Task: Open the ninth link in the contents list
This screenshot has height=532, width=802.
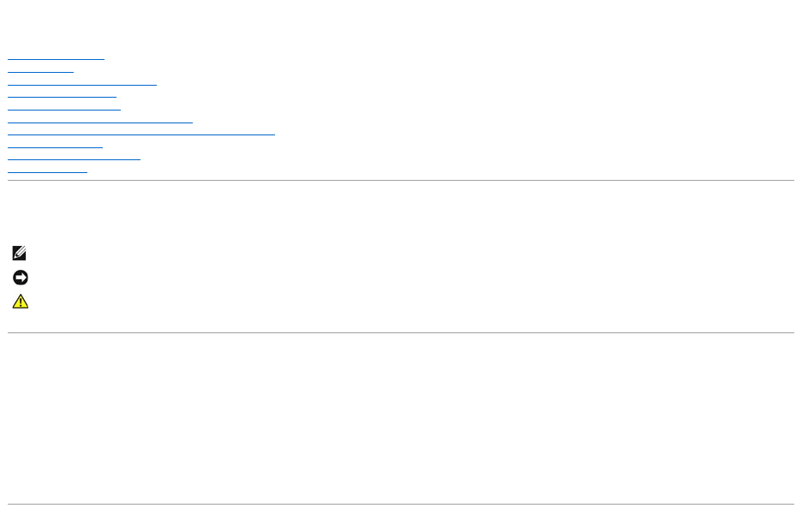Action: 74,159
